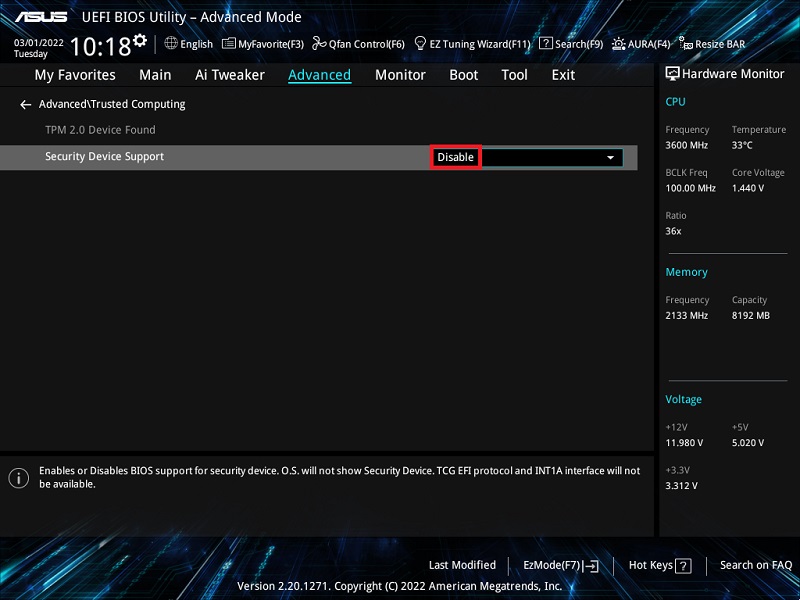Switch to the My Favorites tab
The height and width of the screenshot is (600, 800).
tap(75, 75)
